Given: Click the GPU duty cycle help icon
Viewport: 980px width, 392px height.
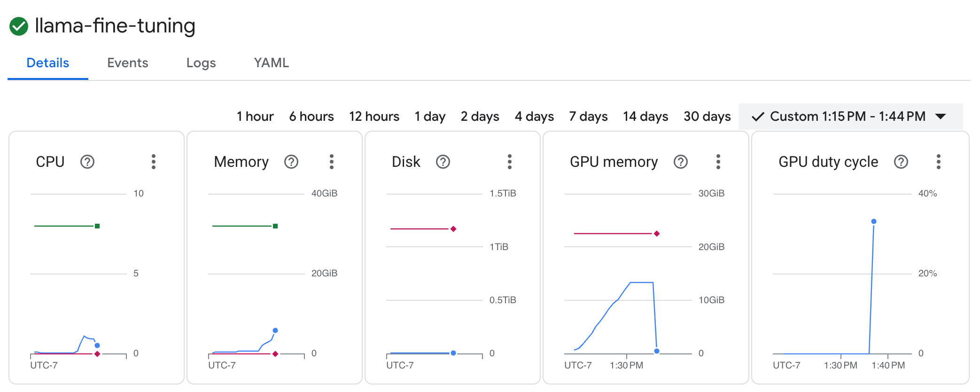Looking at the screenshot, I should [x=901, y=162].
